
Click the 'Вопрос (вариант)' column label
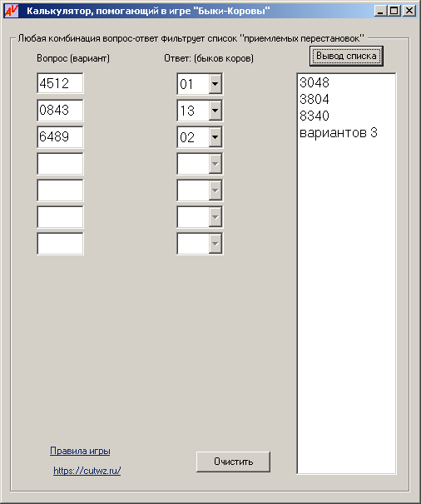73,58
